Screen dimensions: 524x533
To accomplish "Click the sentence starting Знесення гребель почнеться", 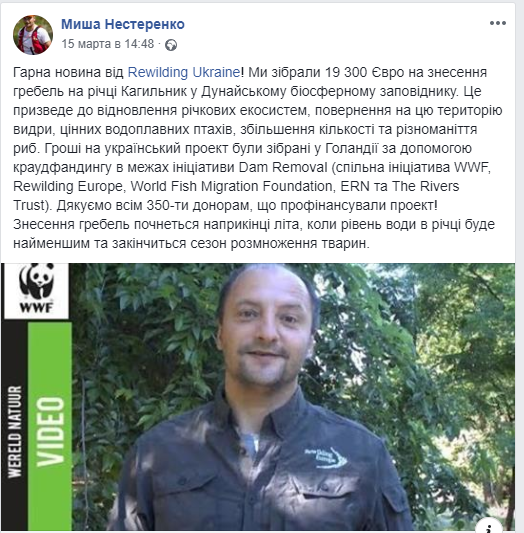I will click(254, 234).
